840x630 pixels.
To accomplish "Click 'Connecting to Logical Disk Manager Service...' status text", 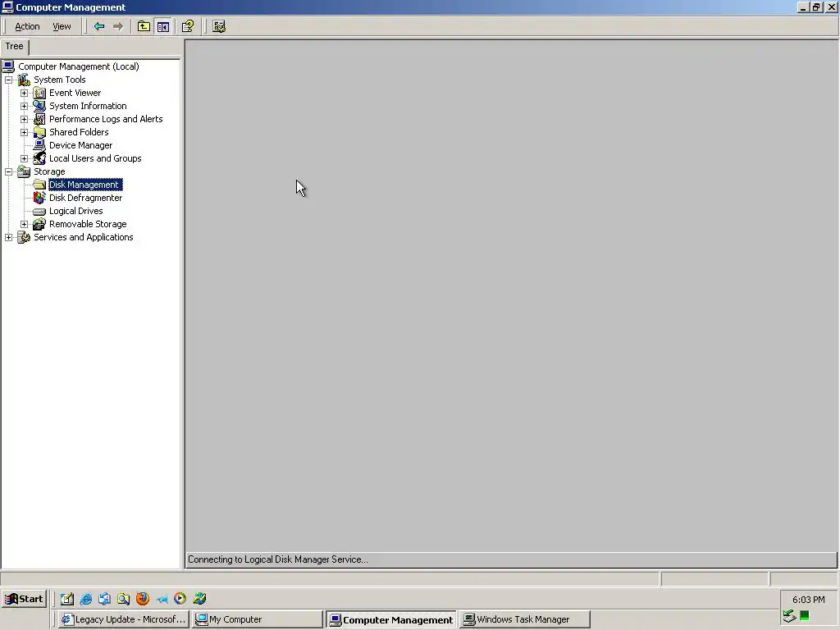I will (x=278, y=559).
